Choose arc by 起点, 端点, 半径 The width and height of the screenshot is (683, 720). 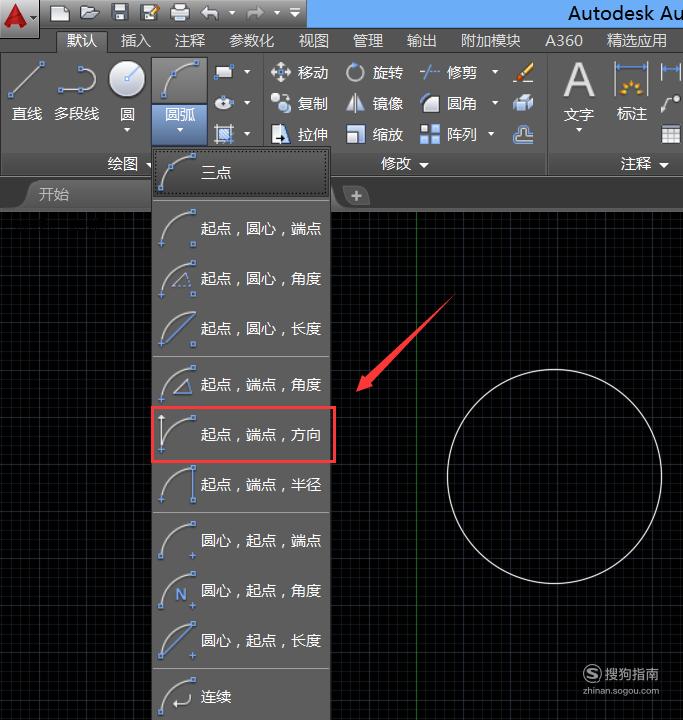(x=241, y=484)
